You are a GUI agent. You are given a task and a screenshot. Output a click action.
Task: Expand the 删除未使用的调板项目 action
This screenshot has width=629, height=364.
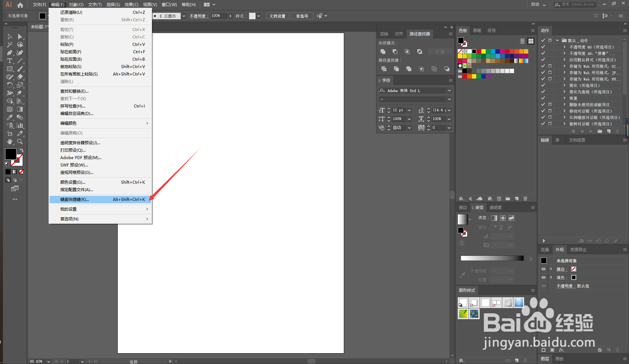tap(565, 104)
